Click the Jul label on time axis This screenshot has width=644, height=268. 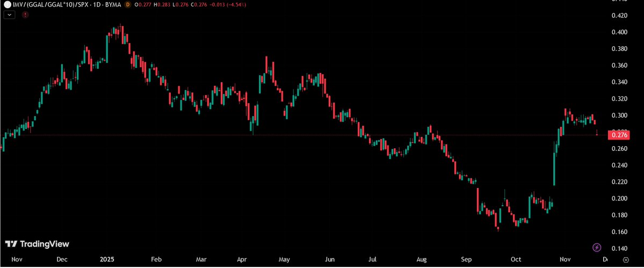coord(373,260)
